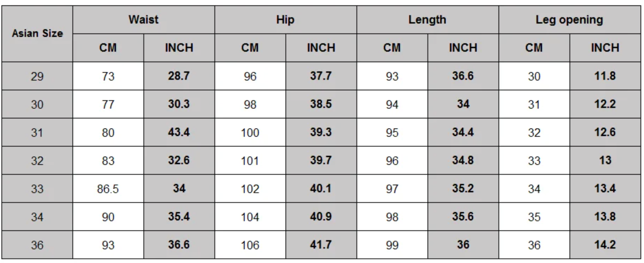
Task: Click the leg opening inch value 14.2
Action: pyautogui.click(x=605, y=245)
